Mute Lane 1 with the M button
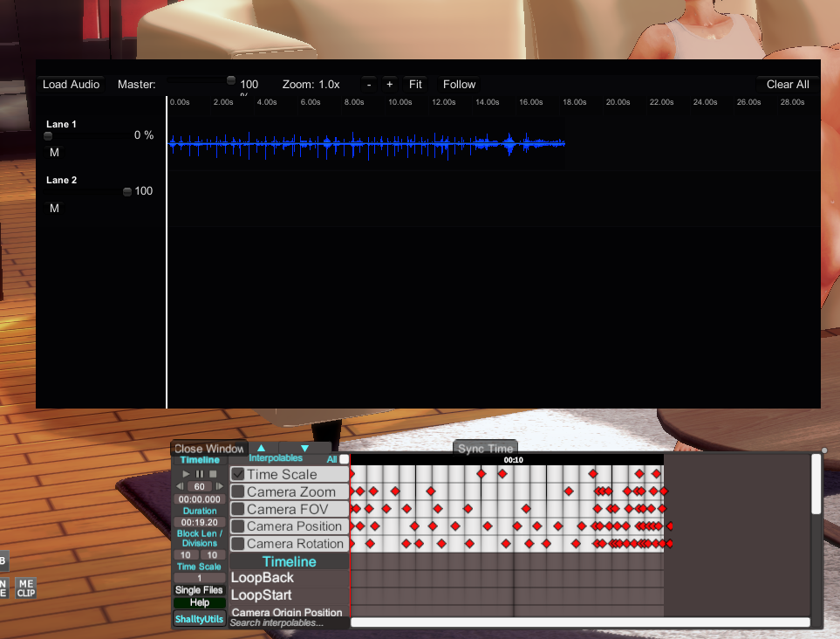 point(54,153)
